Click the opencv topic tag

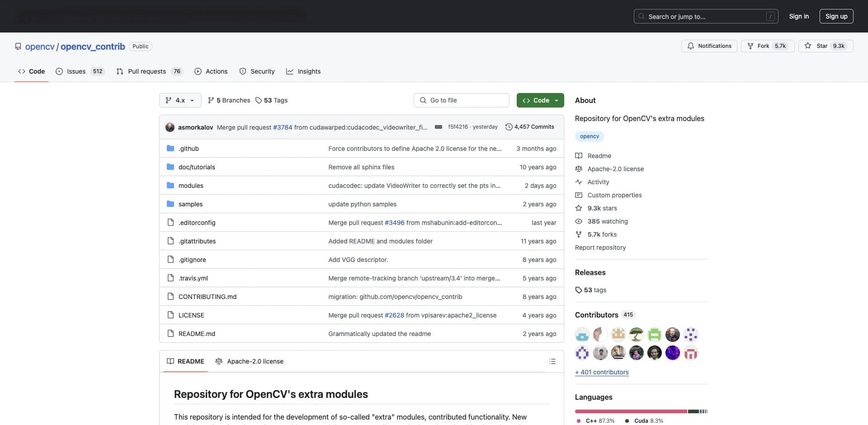click(x=590, y=136)
